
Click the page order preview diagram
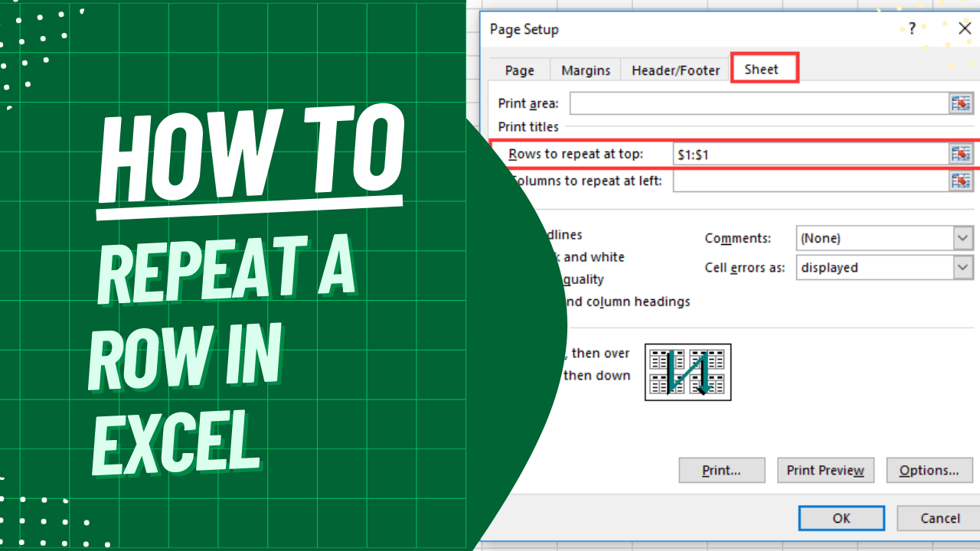(x=688, y=372)
